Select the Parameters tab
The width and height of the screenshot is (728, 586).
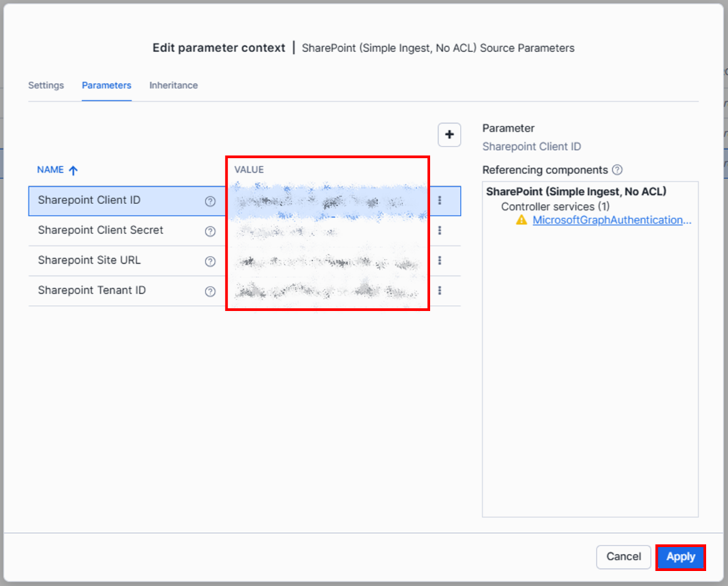(107, 85)
